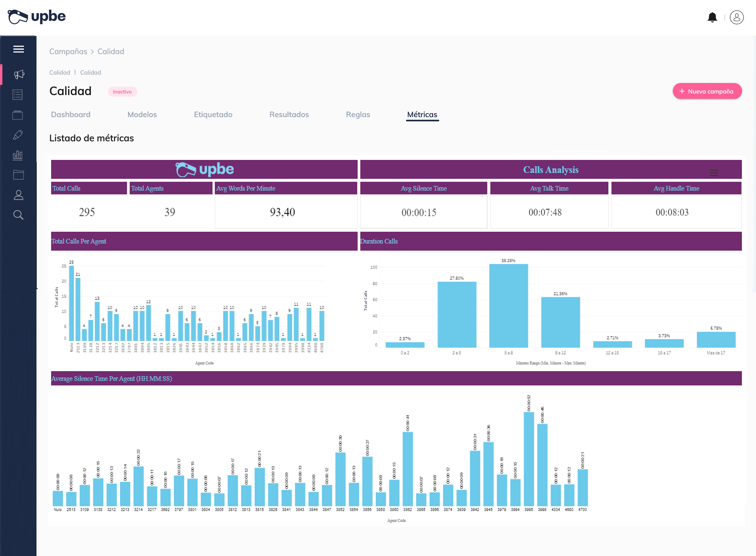Click the folder icon in sidebar
This screenshot has width=756, height=556.
[19, 176]
